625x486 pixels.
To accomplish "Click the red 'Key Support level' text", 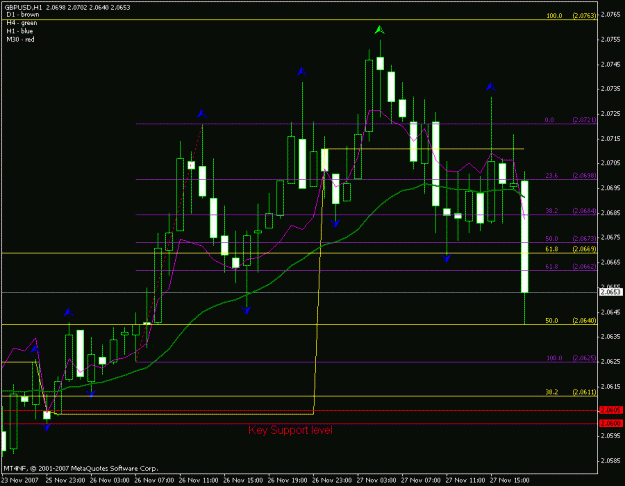I will 290,430.
